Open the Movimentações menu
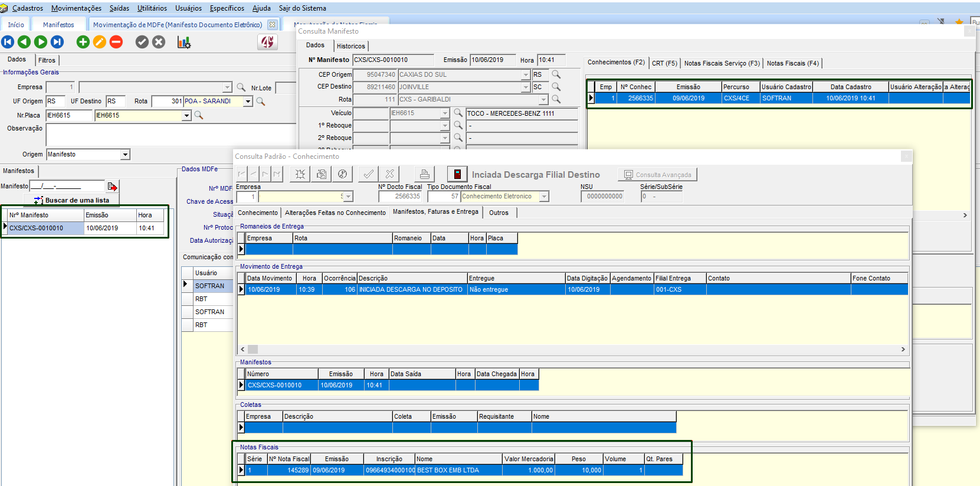Image resolution: width=980 pixels, height=486 pixels. tap(76, 8)
